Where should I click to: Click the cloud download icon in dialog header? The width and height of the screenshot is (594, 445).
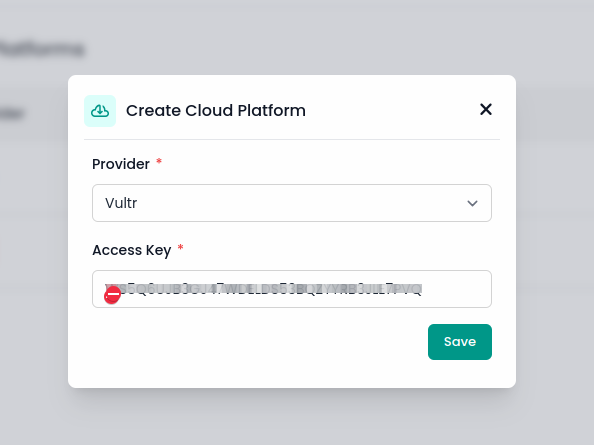pos(100,111)
